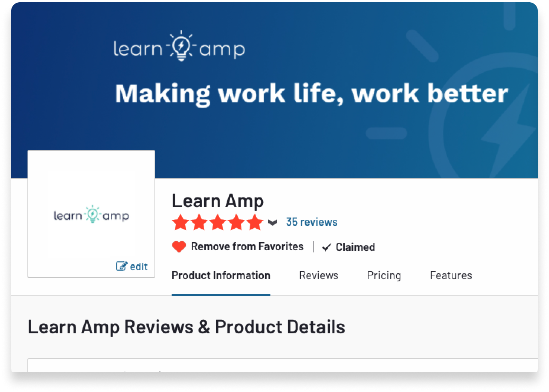549x392 pixels.
Task: Expand the rating breakdown chevron next to stars
Action: (273, 223)
